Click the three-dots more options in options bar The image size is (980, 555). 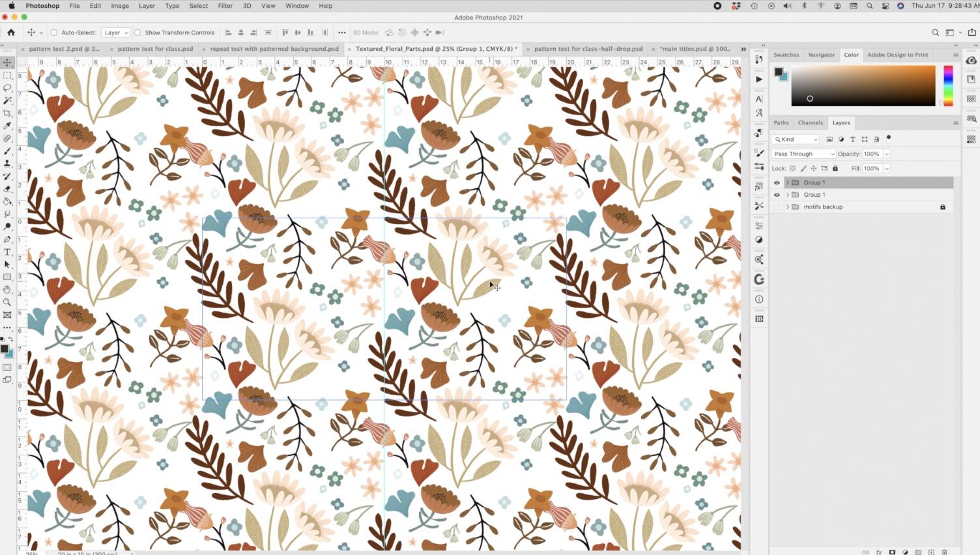click(x=342, y=33)
